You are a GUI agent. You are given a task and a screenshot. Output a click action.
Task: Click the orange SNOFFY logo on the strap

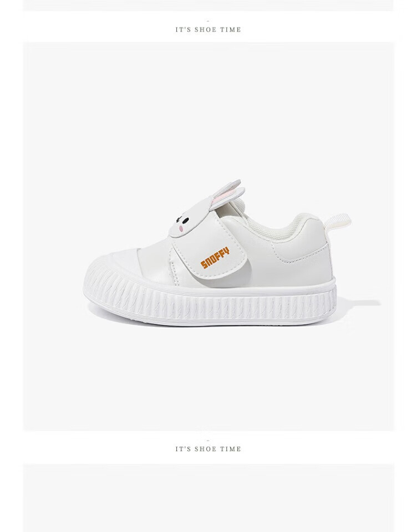coord(215,258)
